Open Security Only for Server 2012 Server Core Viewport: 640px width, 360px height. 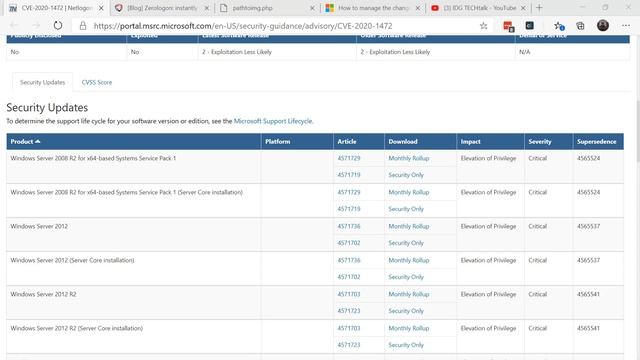[406, 277]
